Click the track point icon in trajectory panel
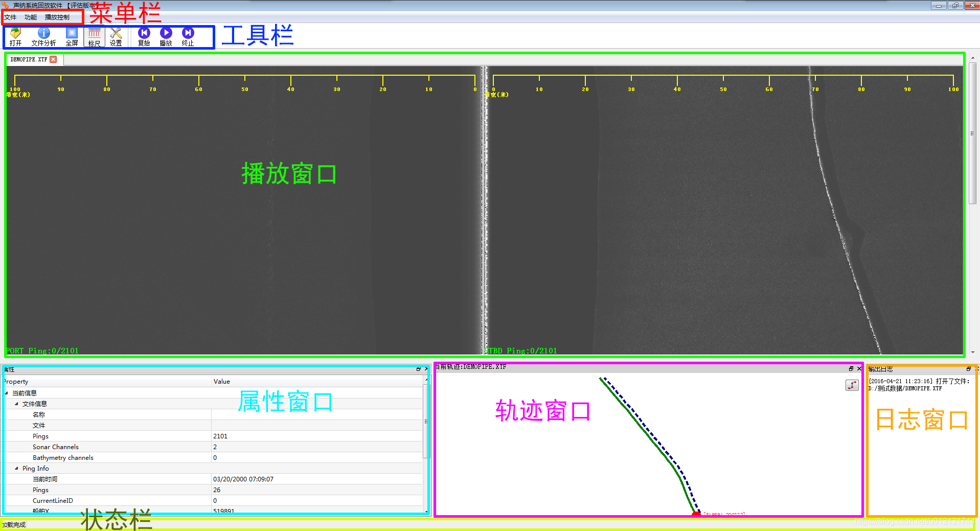The height and width of the screenshot is (531, 980). [852, 386]
